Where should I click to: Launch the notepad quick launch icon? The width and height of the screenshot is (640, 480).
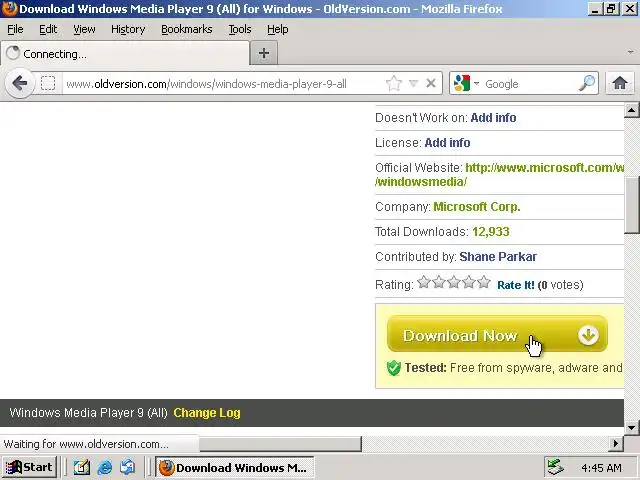[82, 467]
